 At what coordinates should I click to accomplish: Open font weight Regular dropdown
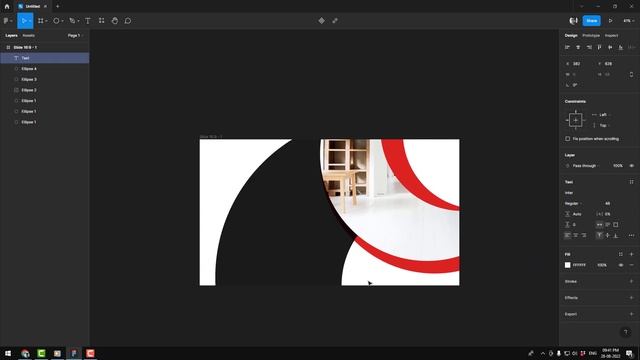pyautogui.click(x=573, y=203)
